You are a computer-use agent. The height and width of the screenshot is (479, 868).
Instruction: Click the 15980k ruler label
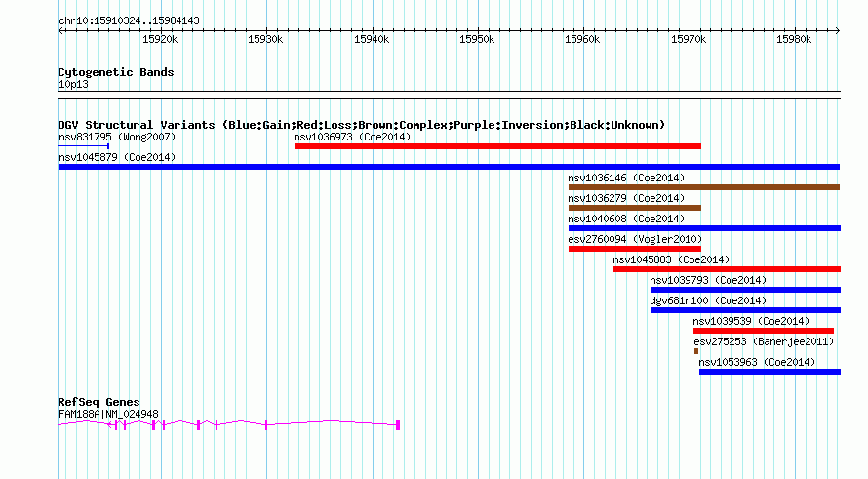tap(794, 39)
